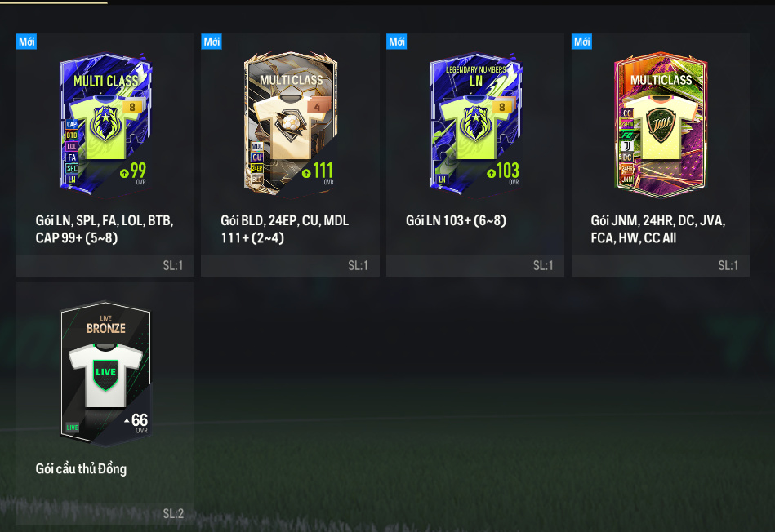Click SL:2 quantity bar on bronze pack
The width and height of the screenshot is (775, 532).
[105, 514]
